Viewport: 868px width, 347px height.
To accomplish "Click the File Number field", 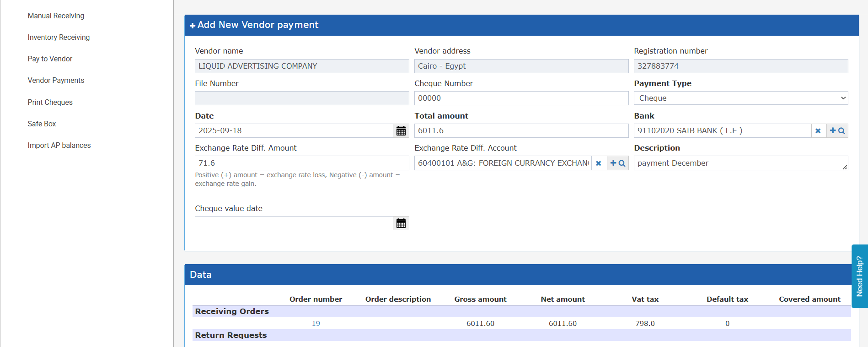I will point(302,98).
